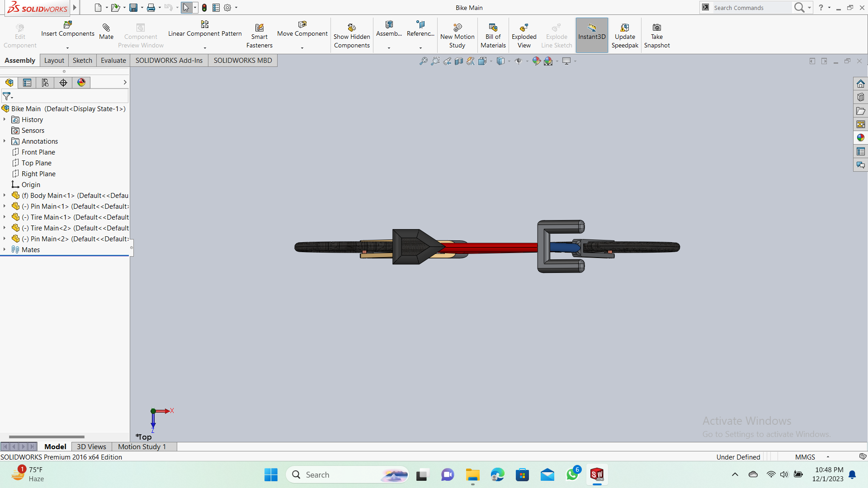Open Windows Start menu
Viewport: 868px width, 488px height.
click(x=271, y=475)
